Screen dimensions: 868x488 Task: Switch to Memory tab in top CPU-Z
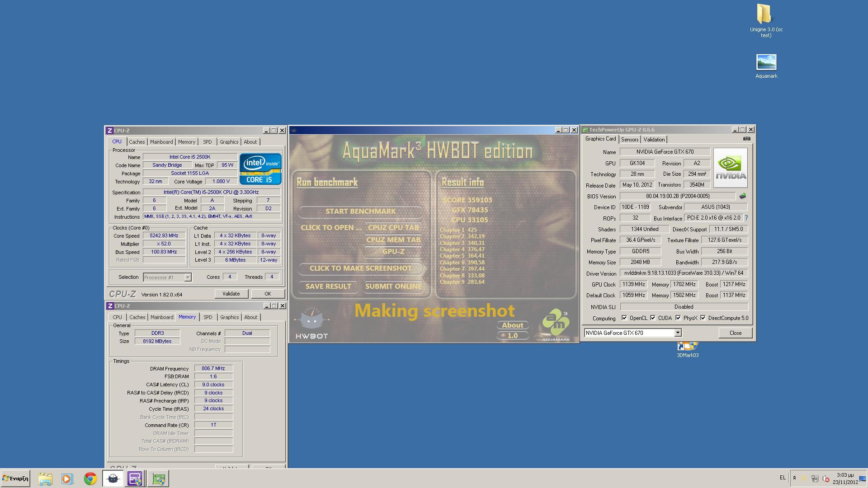[186, 142]
